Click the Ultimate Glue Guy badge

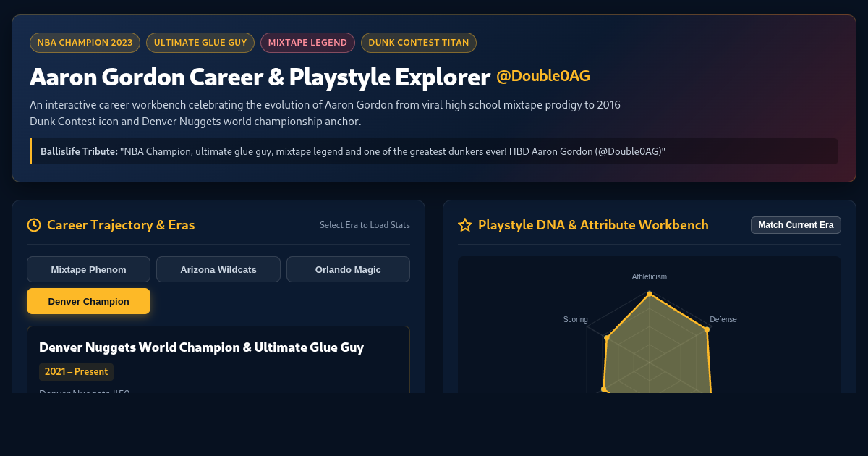pyautogui.click(x=200, y=43)
